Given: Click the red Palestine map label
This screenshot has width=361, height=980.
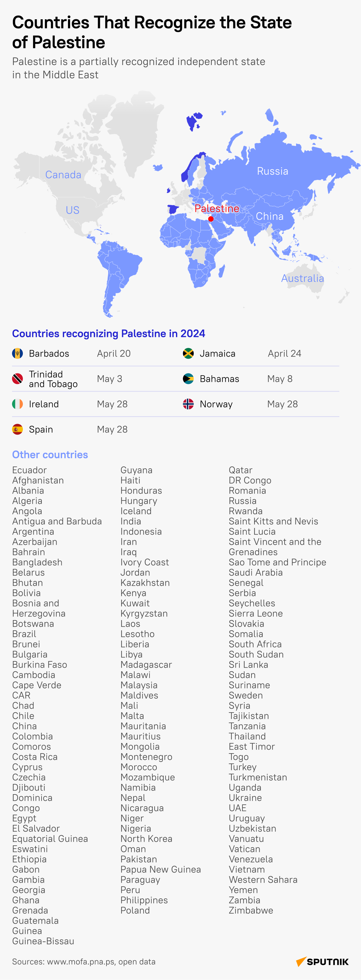Looking at the screenshot, I should (217, 208).
